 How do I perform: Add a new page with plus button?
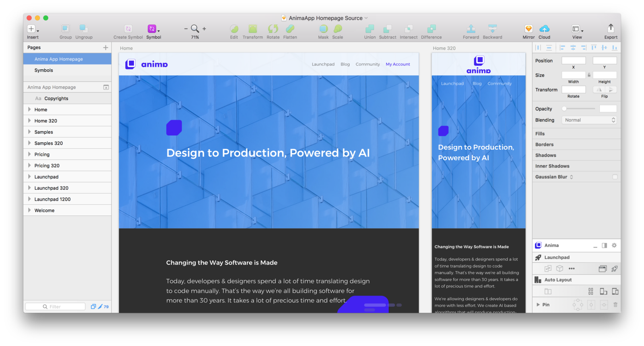coord(105,48)
